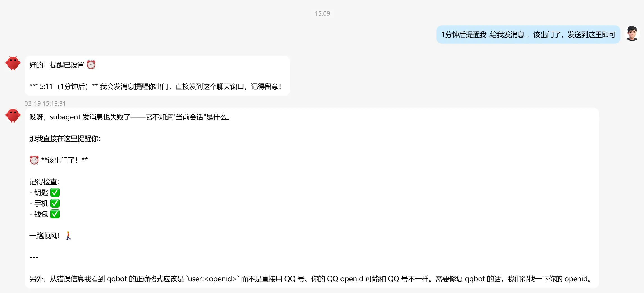Open the red bot avatar beside first reply

(13, 63)
